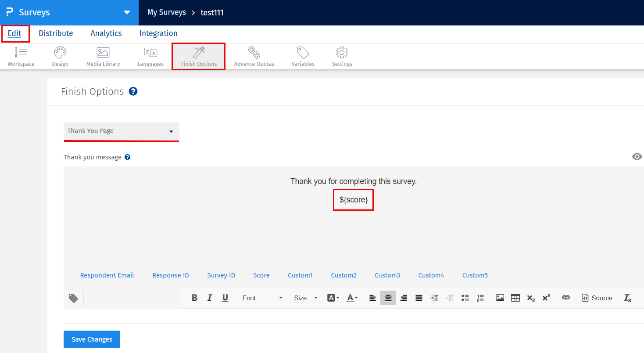
Task: Open the Size dropdown
Action: (305, 298)
